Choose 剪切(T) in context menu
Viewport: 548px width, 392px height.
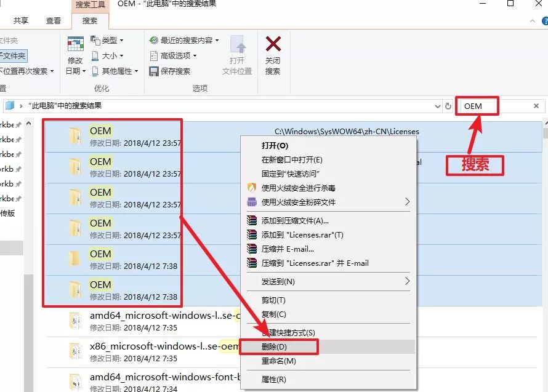click(329, 300)
